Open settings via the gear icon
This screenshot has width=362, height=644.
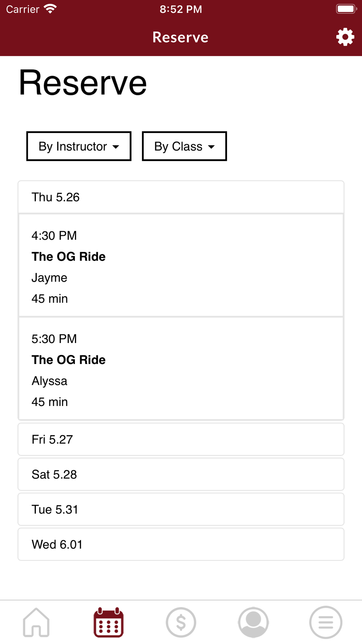point(345,37)
